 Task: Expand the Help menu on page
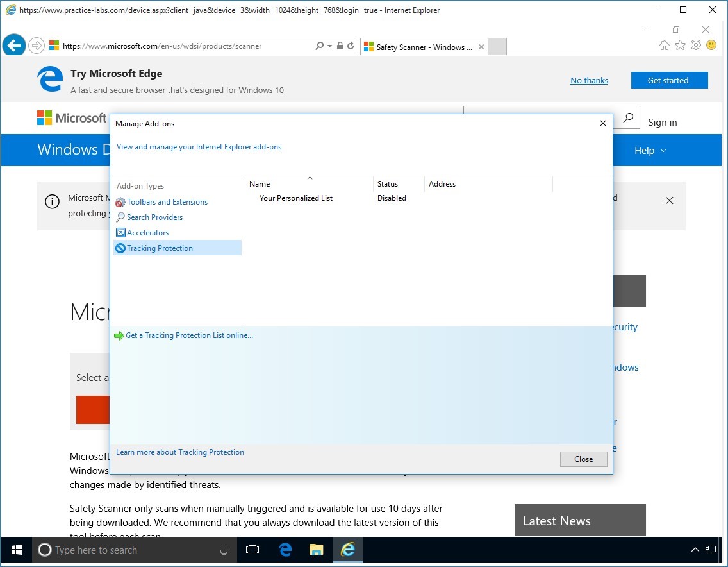(x=650, y=151)
